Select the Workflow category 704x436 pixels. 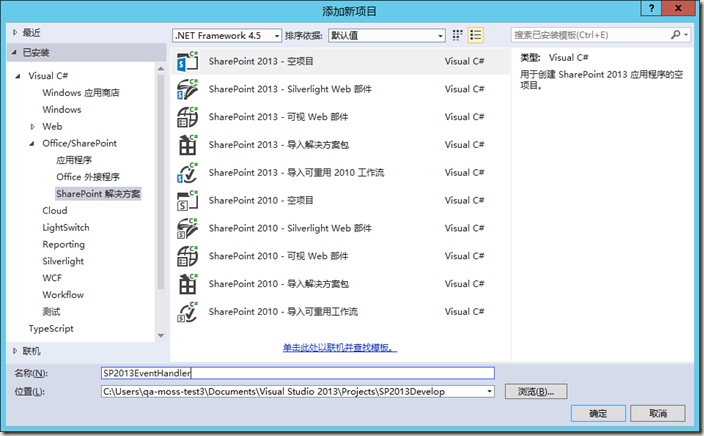click(63, 295)
